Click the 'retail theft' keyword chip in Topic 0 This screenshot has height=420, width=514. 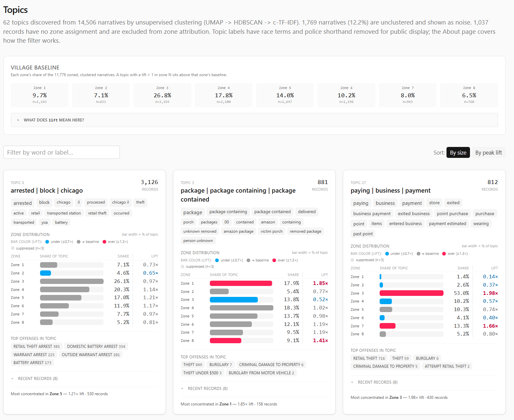97,213
